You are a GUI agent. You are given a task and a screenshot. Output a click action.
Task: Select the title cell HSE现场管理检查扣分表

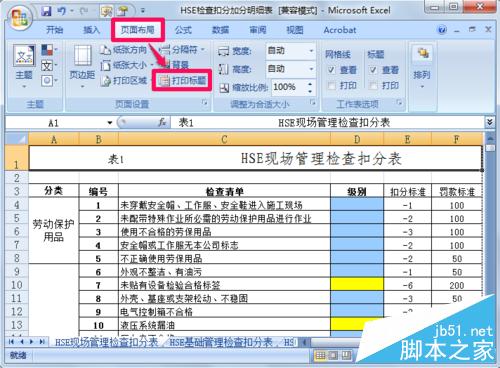tap(256, 158)
